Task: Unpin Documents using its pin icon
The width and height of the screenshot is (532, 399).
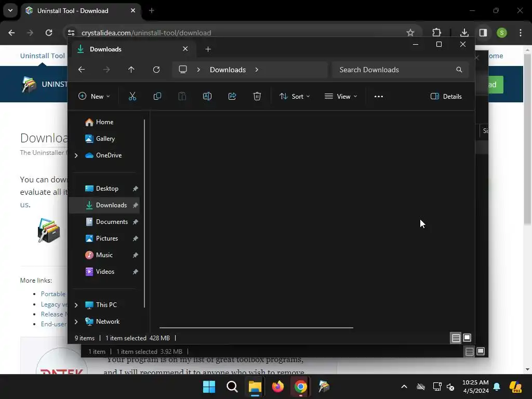Action: [x=136, y=222]
